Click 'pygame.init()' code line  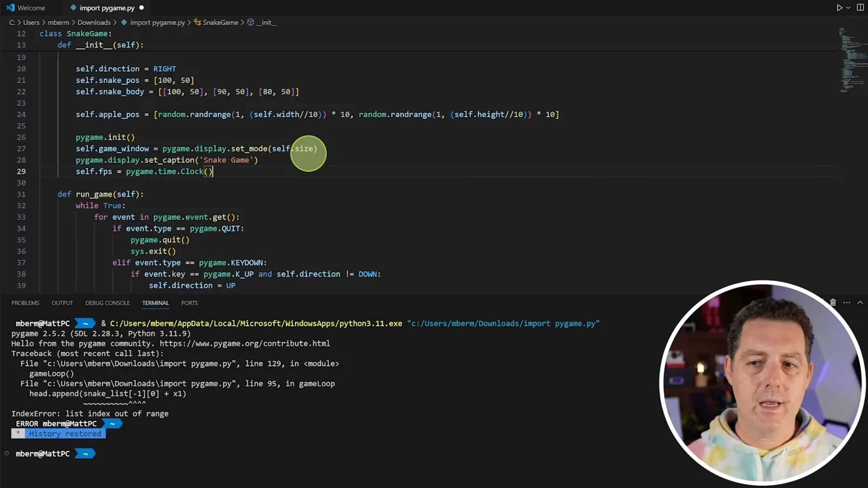coord(105,137)
